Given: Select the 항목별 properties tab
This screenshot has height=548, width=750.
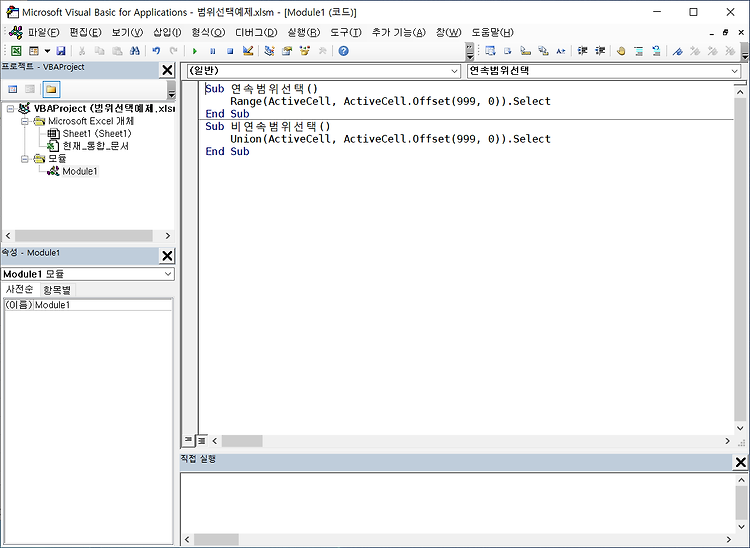Looking at the screenshot, I should [56, 290].
